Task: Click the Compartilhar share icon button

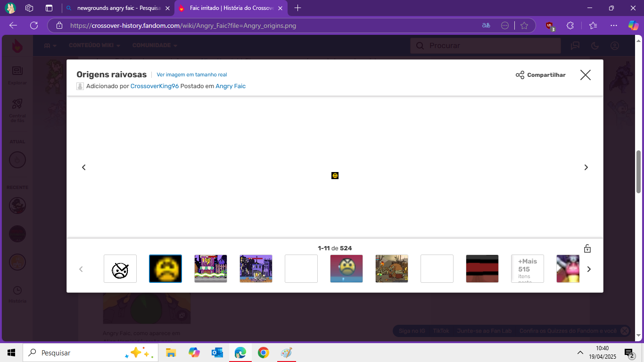Action: pos(540,75)
